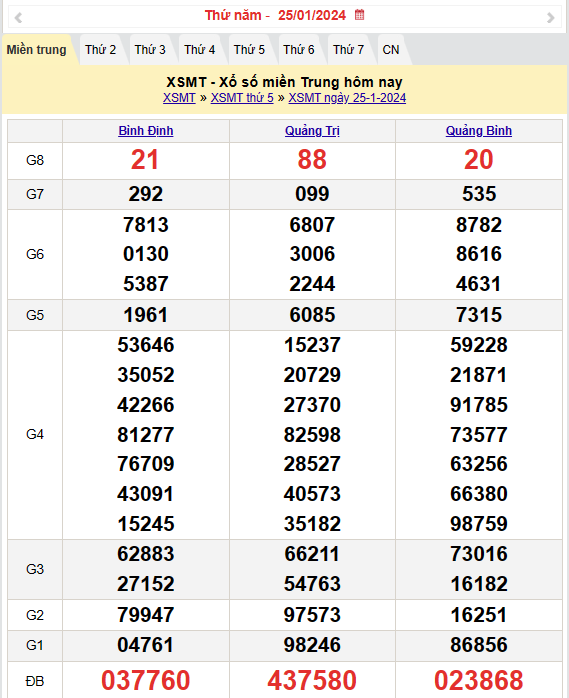569x698 pixels.
Task: Go to the next day arrow
Action: click(550, 17)
